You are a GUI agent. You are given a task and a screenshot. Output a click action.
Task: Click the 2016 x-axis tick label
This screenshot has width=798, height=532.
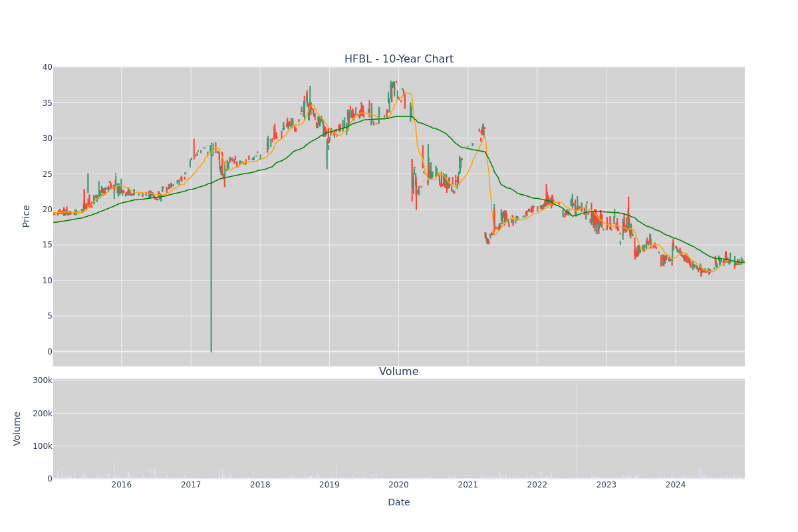tap(122, 485)
